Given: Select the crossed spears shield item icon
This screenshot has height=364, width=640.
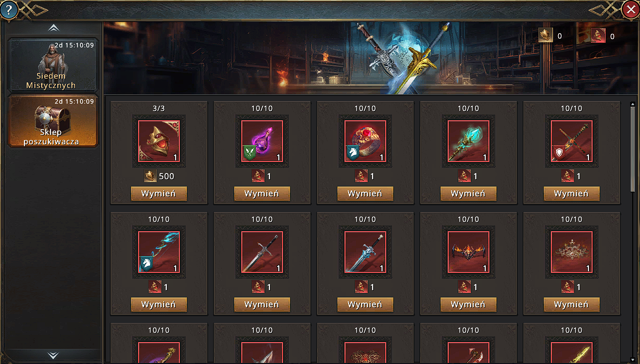Looking at the screenshot, I should tap(572, 142).
